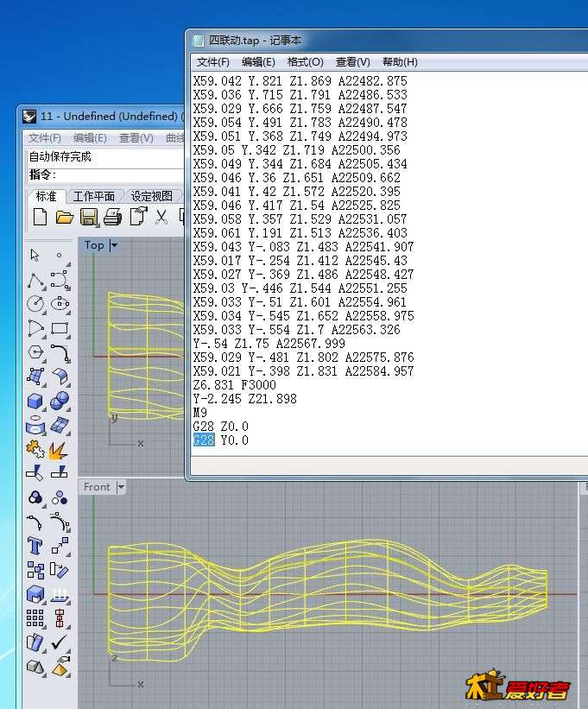Open the Top viewport dropdown arrow

click(114, 245)
